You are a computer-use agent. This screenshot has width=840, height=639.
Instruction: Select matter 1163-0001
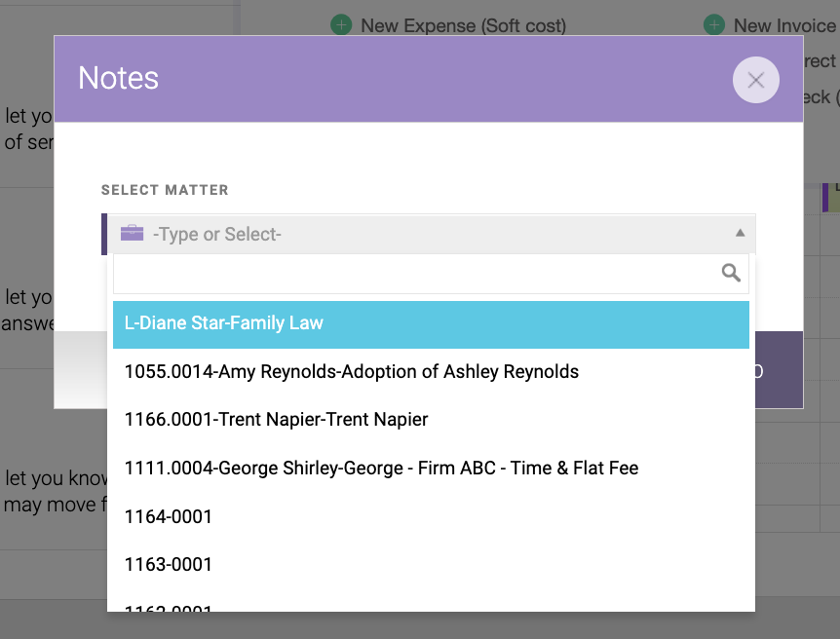431,565
